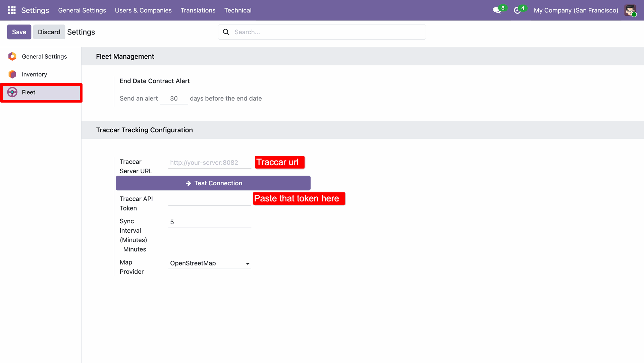Image resolution: width=644 pixels, height=363 pixels.
Task: Click the Sync Interval minutes field
Action: (210, 222)
